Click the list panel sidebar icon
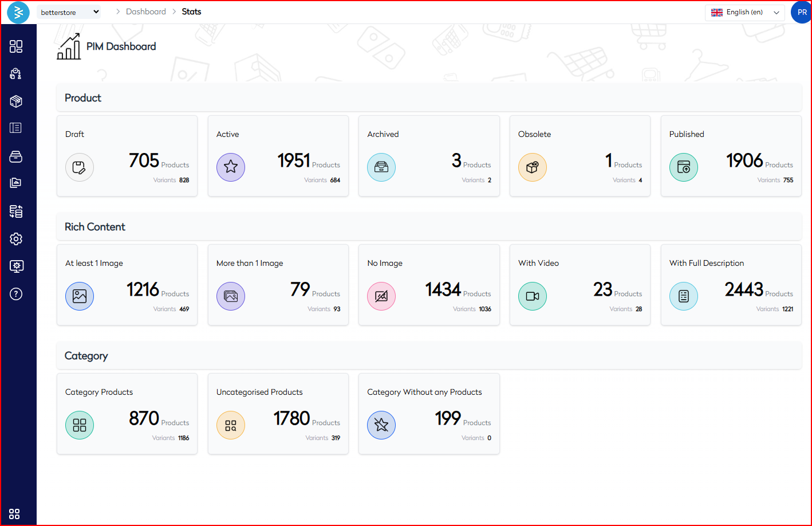 pos(16,128)
